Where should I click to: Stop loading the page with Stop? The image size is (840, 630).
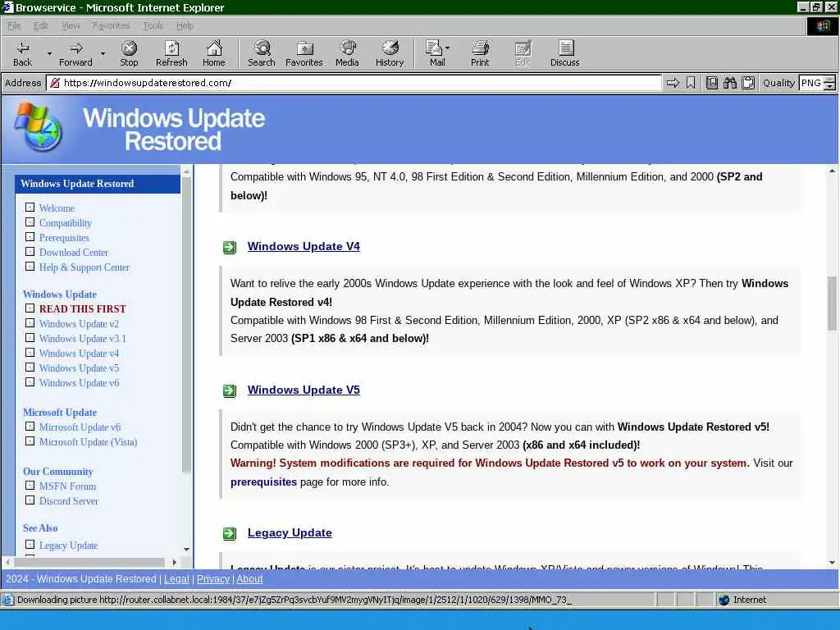tap(129, 53)
